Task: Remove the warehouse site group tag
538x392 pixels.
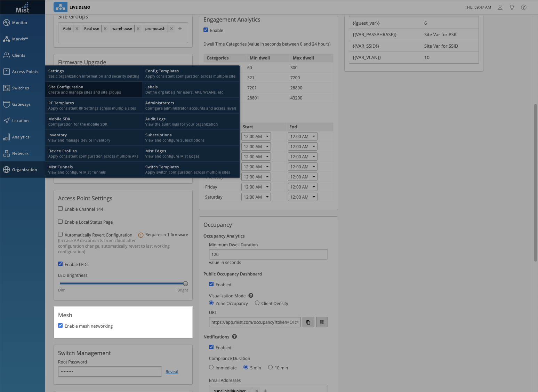Action: (138, 29)
